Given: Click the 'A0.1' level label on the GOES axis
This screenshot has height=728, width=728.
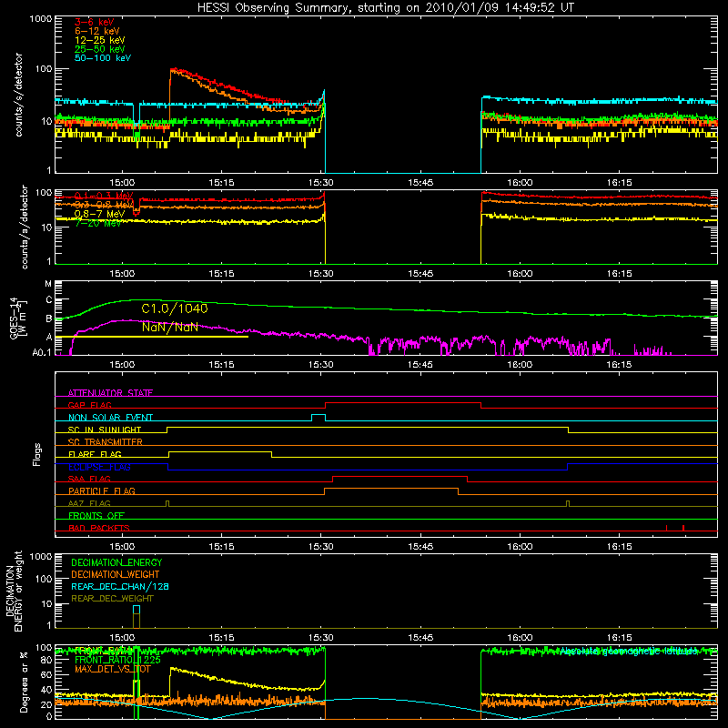Looking at the screenshot, I should [42, 352].
